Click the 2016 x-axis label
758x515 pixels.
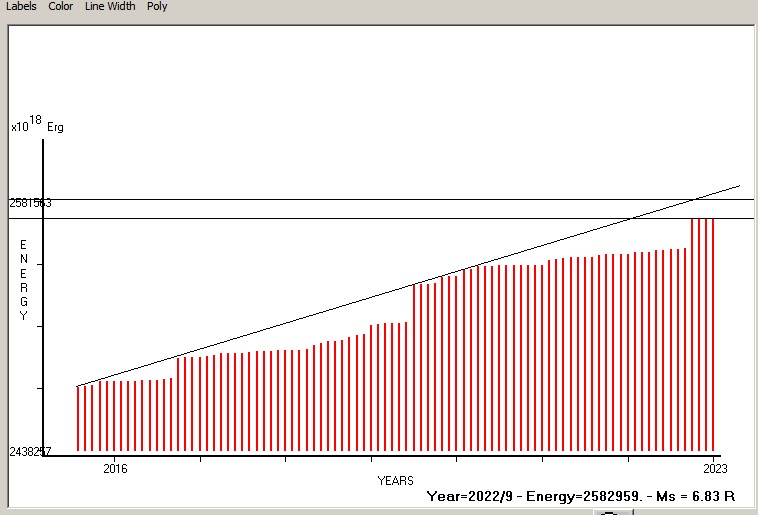(x=115, y=468)
